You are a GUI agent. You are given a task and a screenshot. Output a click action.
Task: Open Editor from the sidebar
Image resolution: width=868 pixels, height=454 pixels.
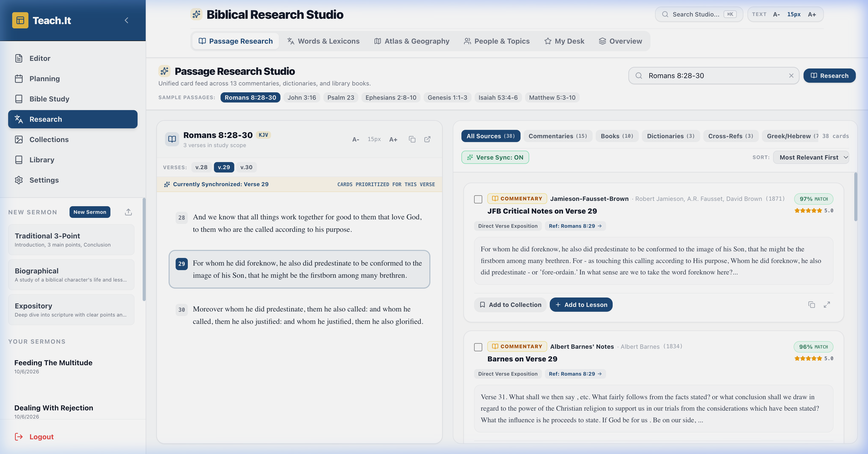tap(73, 58)
